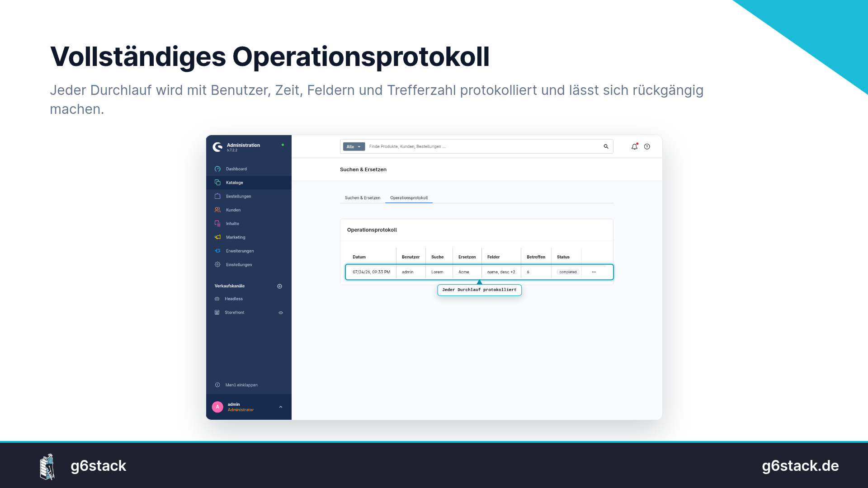This screenshot has width=868, height=488.
Task: Click the g6stack.de footer text
Action: click(800, 465)
